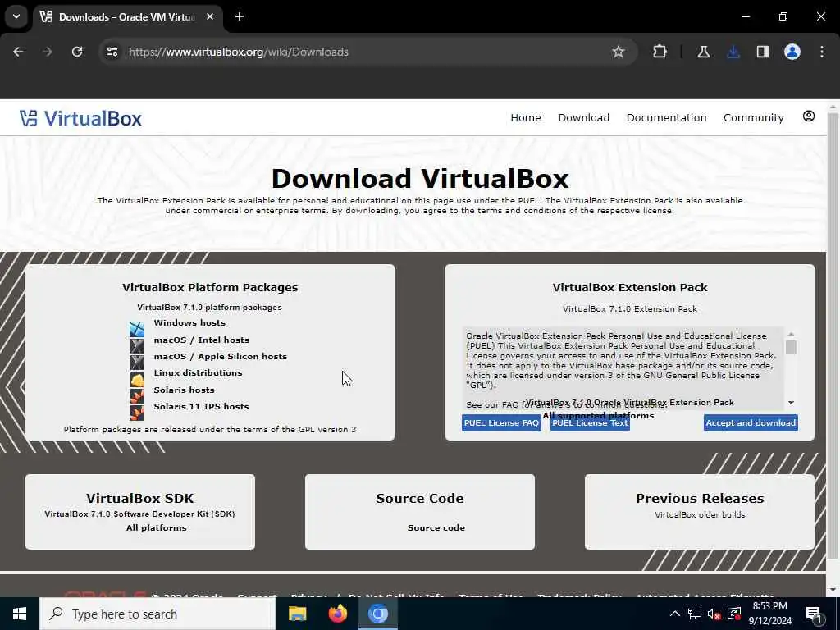The height and width of the screenshot is (630, 840).
Task: Click the PUEL License FAQ button
Action: point(501,422)
